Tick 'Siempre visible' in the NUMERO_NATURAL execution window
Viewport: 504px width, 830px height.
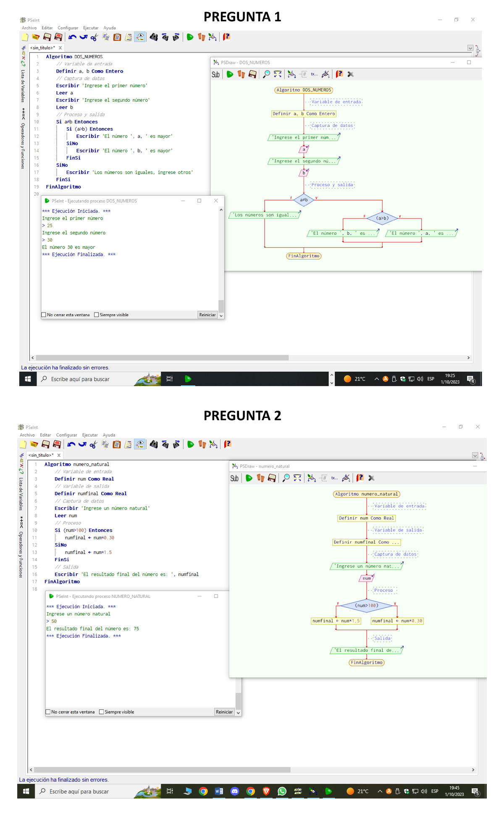point(102,712)
